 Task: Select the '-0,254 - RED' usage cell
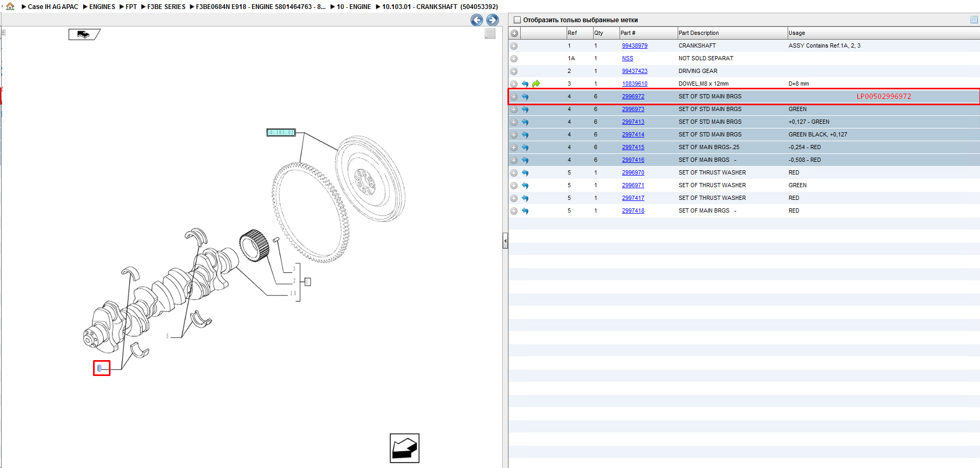pyautogui.click(x=805, y=148)
